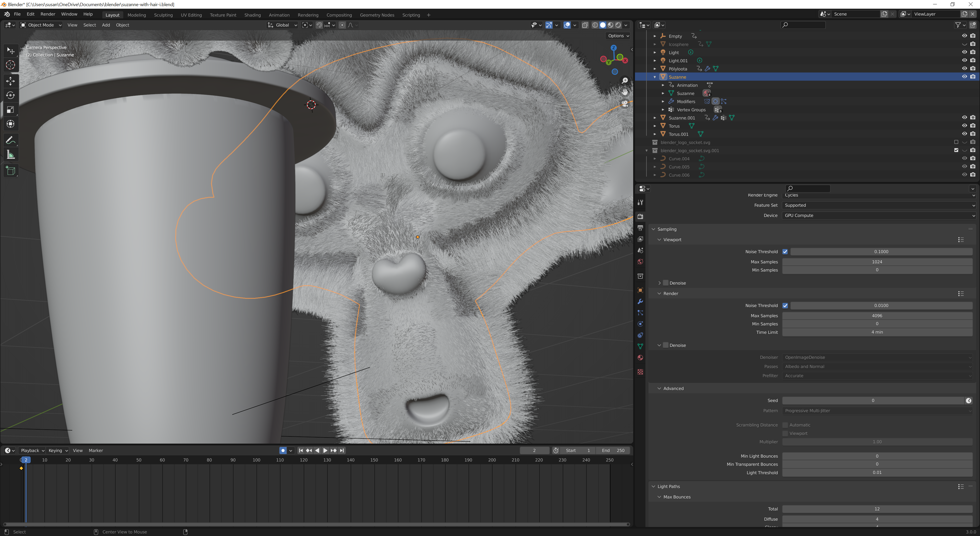Select the Cursor tool in the viewport toolbar
This screenshot has width=980, height=536.
coord(11,65)
